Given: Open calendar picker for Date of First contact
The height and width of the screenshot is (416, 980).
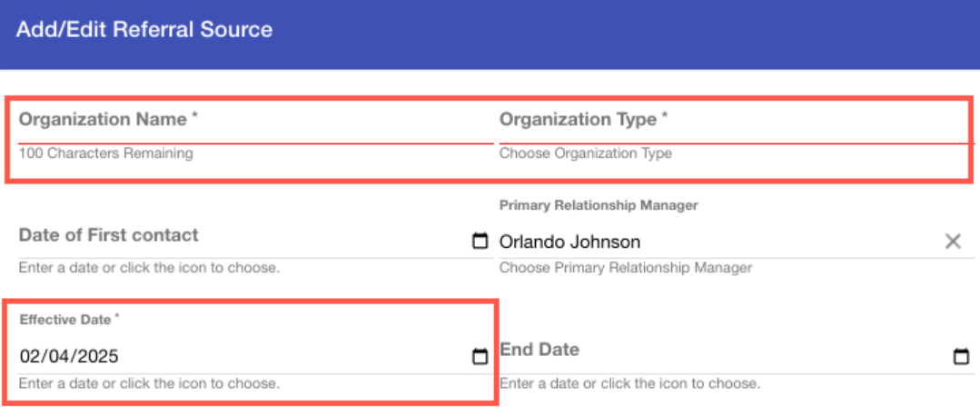Looking at the screenshot, I should click(x=480, y=242).
